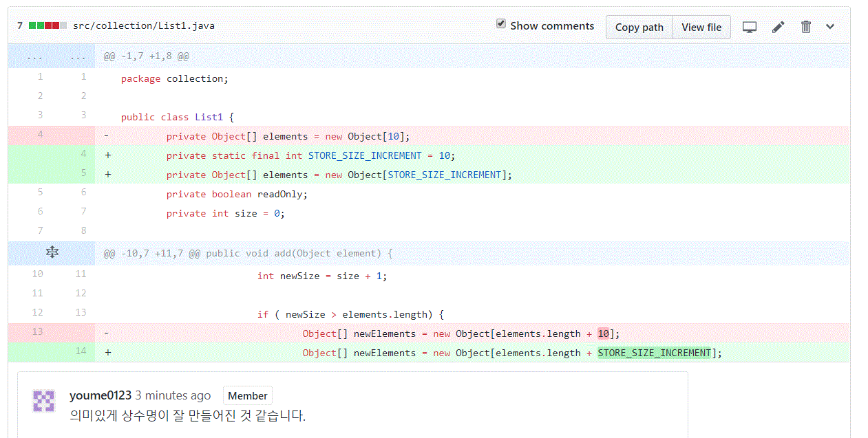Expand hidden lines above the second hunk
The image size is (868, 438).
click(x=52, y=252)
